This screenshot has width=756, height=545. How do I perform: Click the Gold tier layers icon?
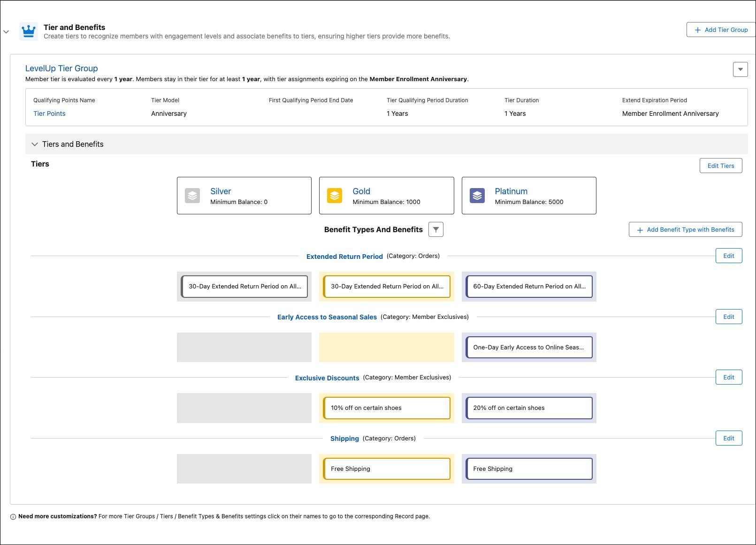[x=335, y=196]
